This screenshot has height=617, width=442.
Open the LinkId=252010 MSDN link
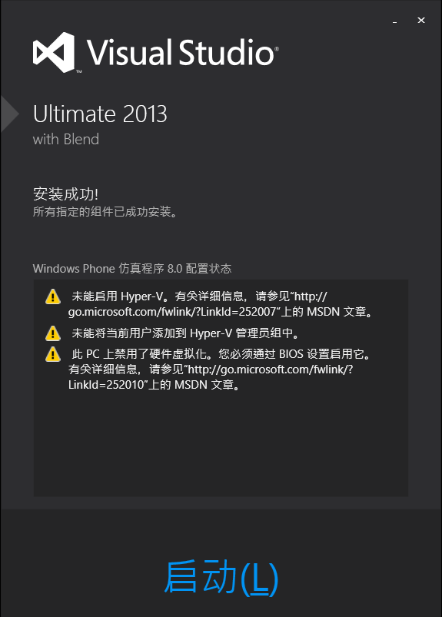211,377
